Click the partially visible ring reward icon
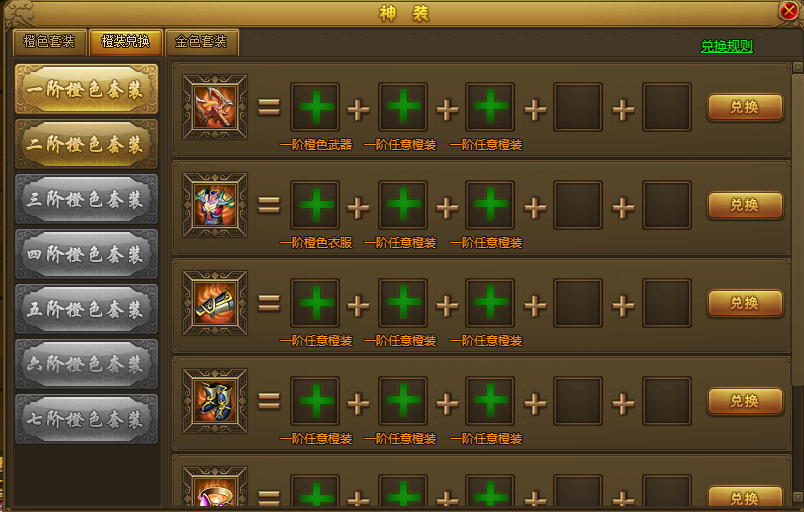 (215, 487)
